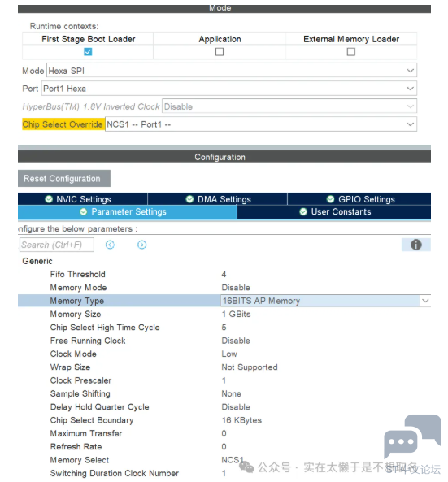Switch to the DMA Settings tab
The image size is (448, 482).
(218, 199)
